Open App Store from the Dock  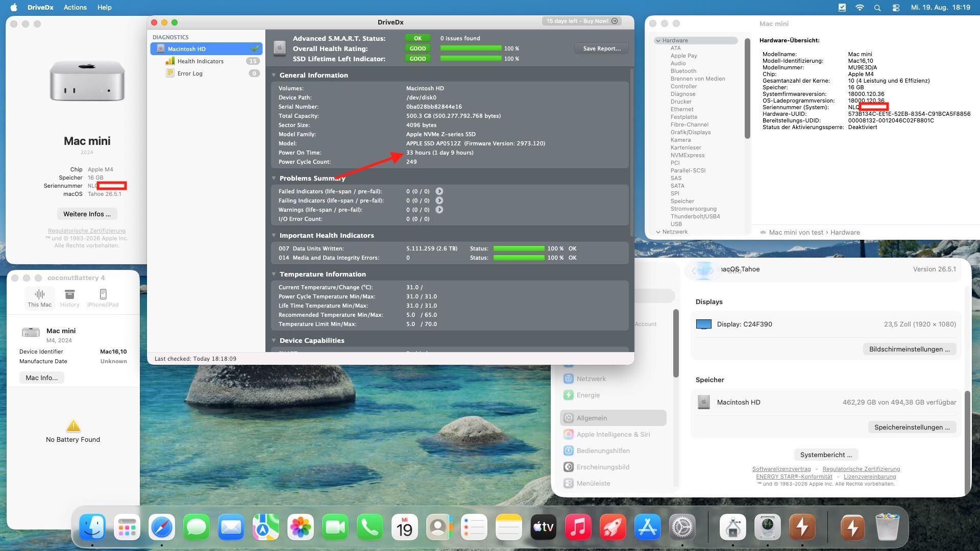(x=648, y=527)
